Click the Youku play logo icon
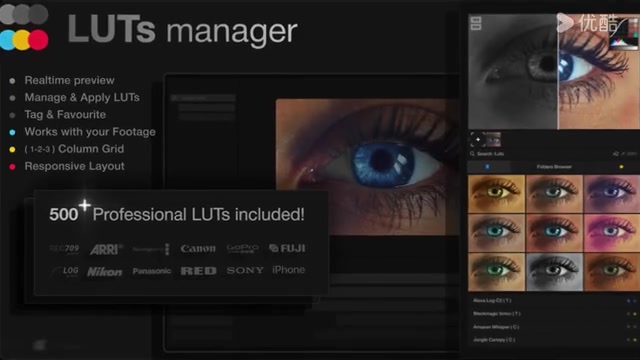Image resolution: width=640 pixels, height=360 pixels. pos(565,22)
